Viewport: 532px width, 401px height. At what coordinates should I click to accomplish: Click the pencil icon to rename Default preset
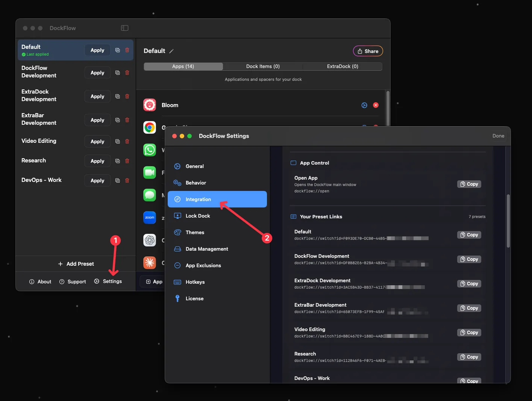171,51
